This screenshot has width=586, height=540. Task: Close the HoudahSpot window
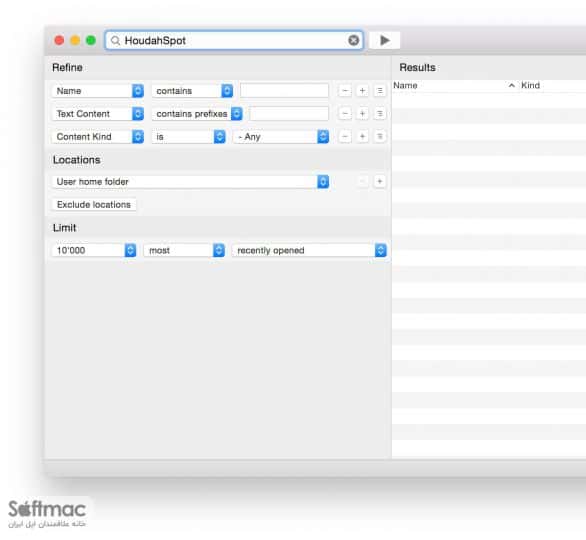point(59,40)
